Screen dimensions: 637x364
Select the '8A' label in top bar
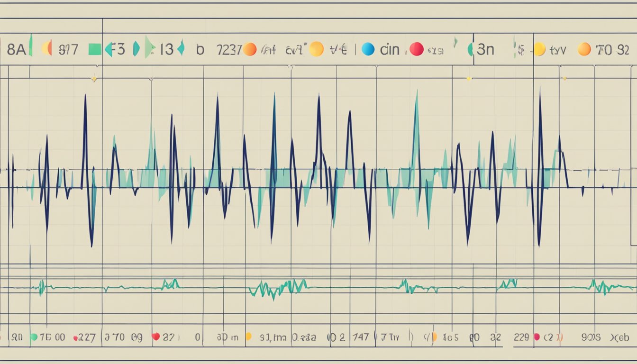point(16,49)
